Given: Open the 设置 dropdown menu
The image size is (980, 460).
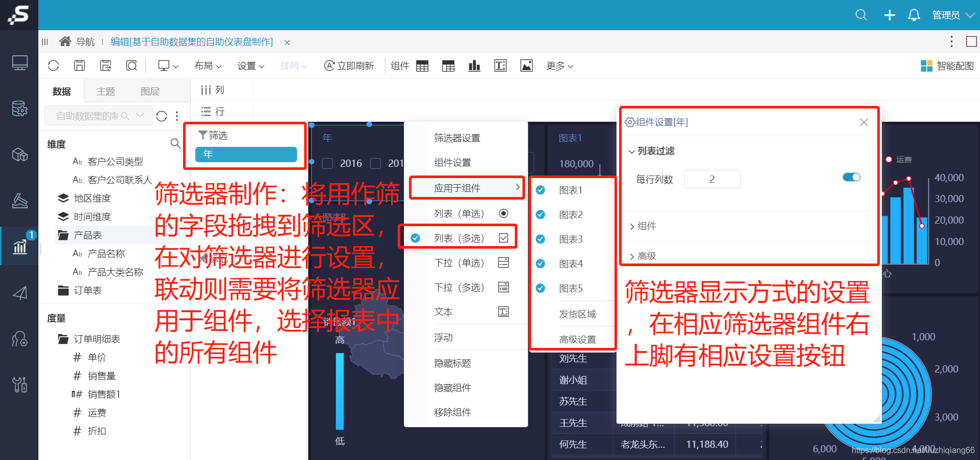Looking at the screenshot, I should [250, 65].
